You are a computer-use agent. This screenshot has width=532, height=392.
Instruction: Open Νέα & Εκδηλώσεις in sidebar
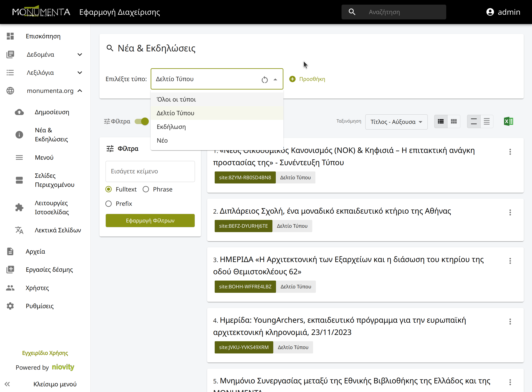[51, 135]
